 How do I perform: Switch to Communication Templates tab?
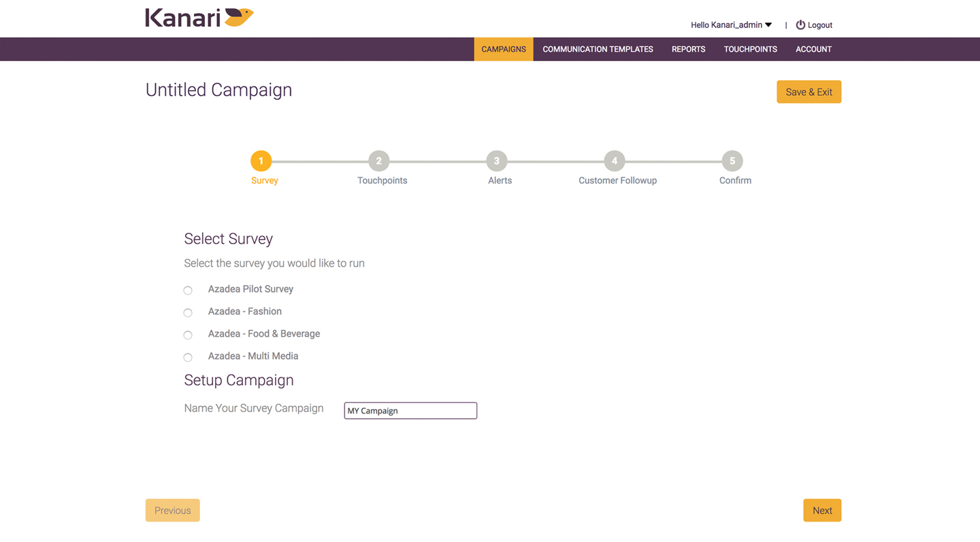tap(598, 49)
